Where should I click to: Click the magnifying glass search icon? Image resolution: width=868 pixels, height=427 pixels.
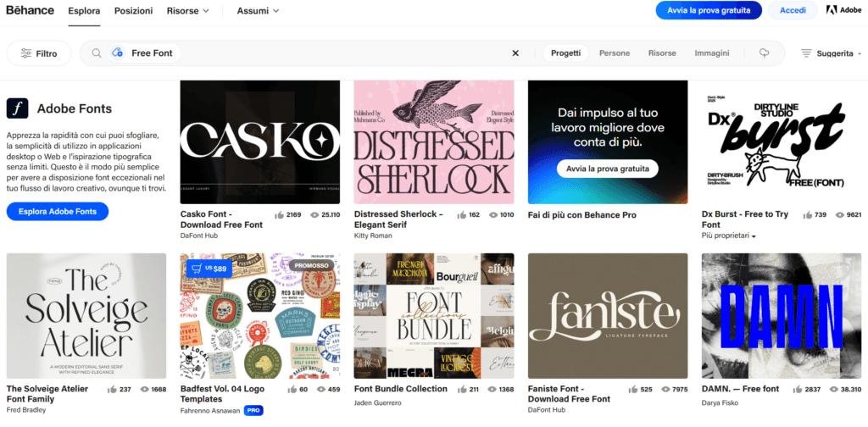(97, 53)
